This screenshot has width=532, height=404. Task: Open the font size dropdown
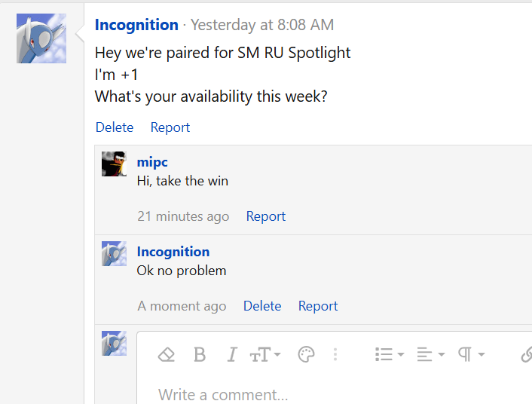pos(265,354)
